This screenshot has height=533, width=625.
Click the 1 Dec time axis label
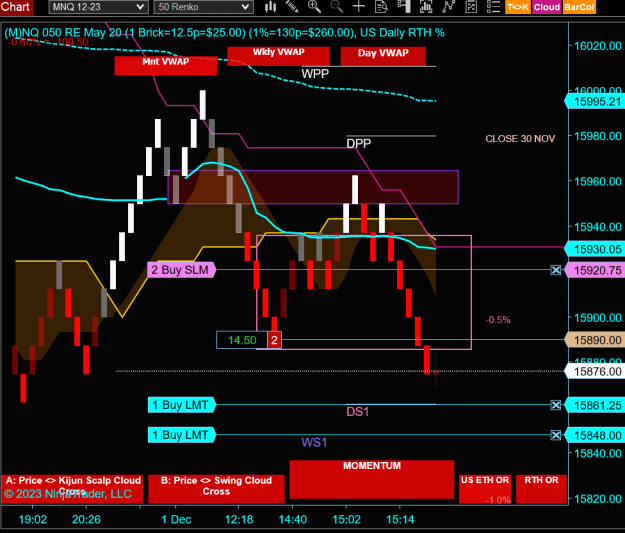pyautogui.click(x=176, y=519)
